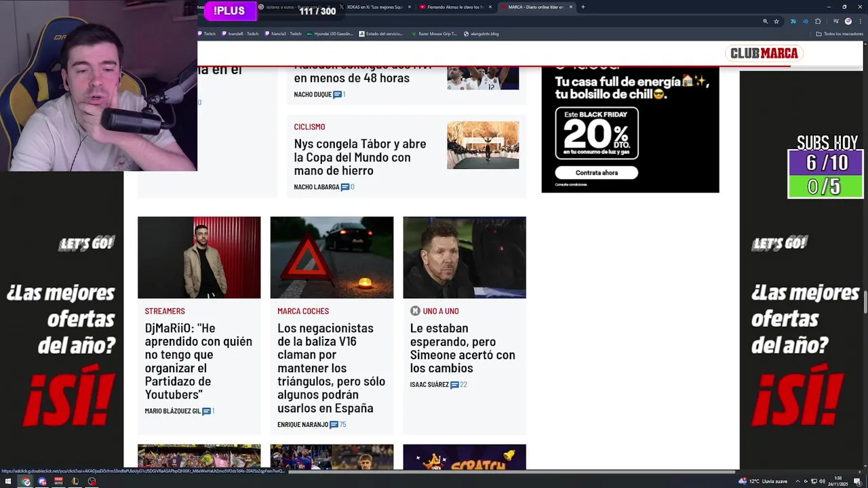
Task: Click the cycling race thumbnail
Action: [x=483, y=145]
